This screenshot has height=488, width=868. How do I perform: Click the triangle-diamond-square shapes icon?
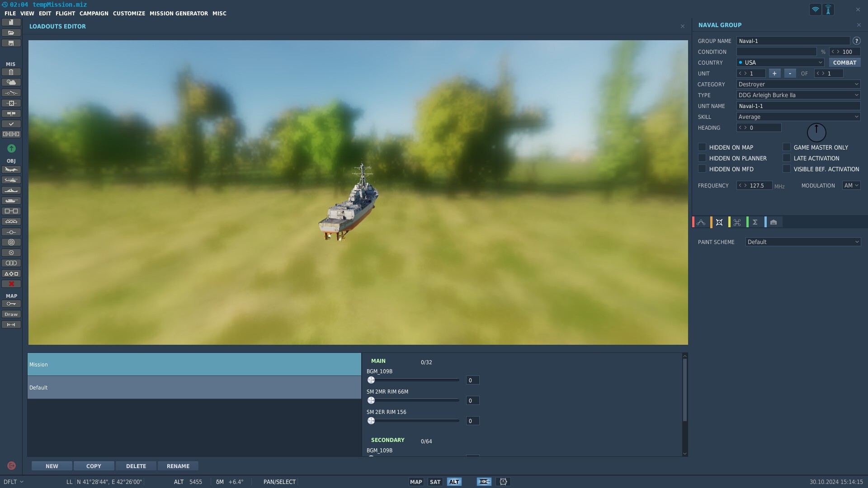coord(11,273)
